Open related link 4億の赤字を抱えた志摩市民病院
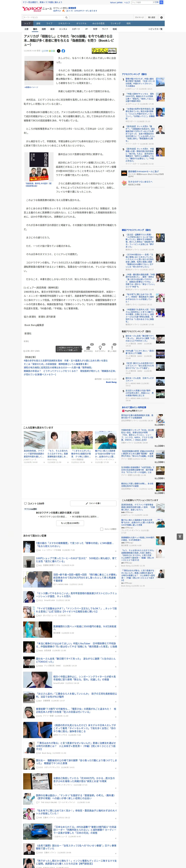 click(66, 361)
